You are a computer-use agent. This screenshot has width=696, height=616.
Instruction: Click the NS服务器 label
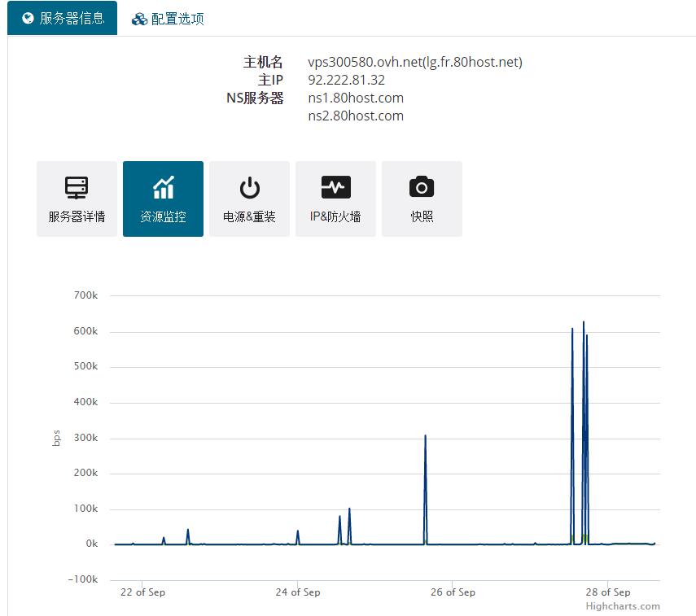[x=255, y=98]
